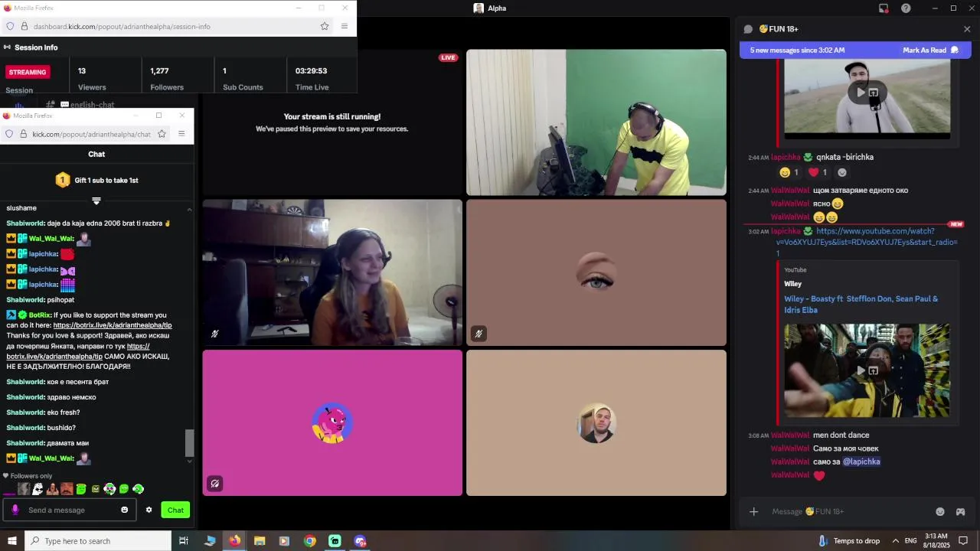Open Kick chat popout hamburger menu
This screenshot has height=551, width=980.
coord(181,134)
